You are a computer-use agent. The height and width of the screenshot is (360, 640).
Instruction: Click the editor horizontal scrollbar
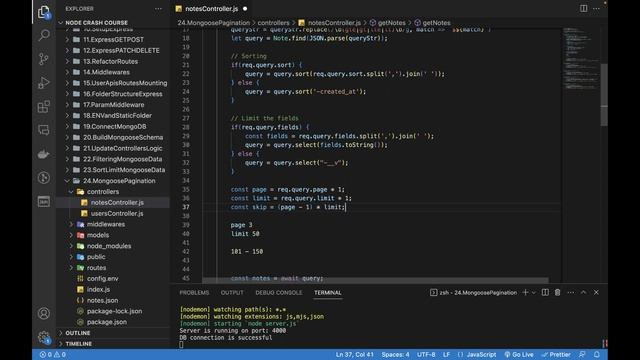pyautogui.click(x=376, y=280)
